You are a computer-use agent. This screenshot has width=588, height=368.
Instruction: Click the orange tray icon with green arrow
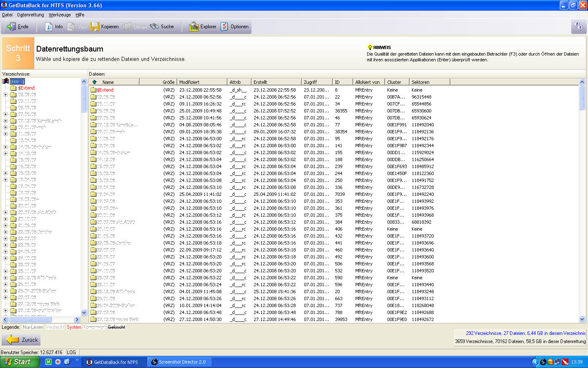pos(550,362)
